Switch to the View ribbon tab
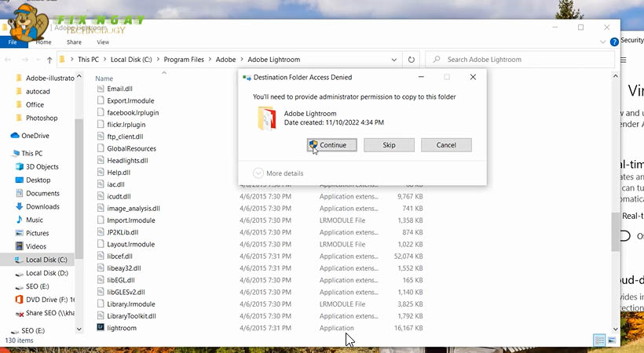Image resolution: width=644 pixels, height=353 pixels. click(x=103, y=42)
